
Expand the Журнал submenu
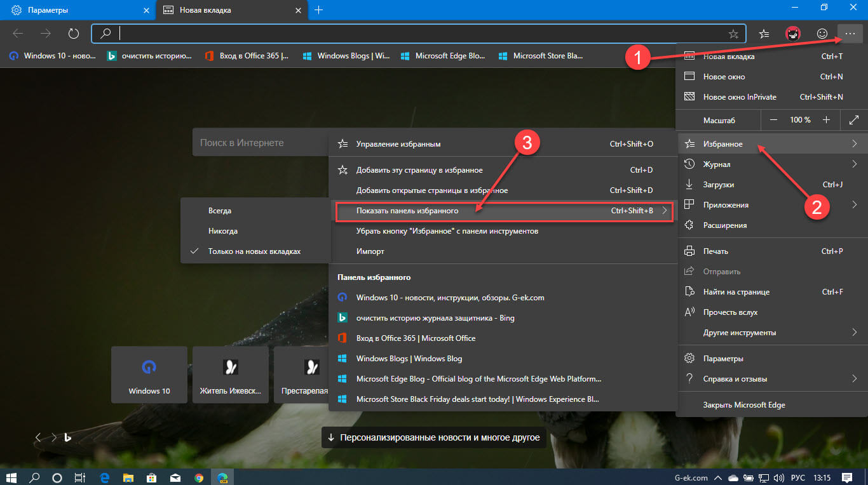pyautogui.click(x=771, y=164)
